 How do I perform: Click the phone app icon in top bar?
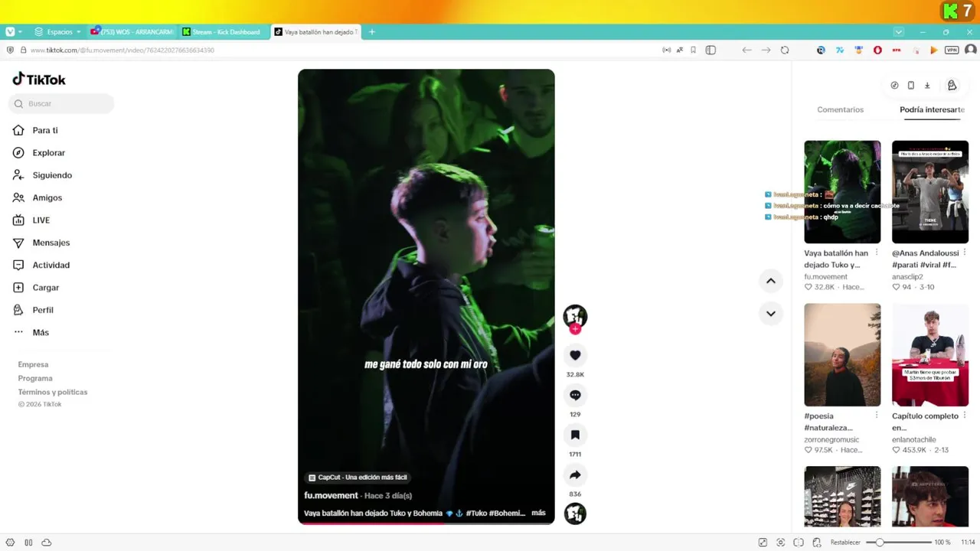(910, 86)
